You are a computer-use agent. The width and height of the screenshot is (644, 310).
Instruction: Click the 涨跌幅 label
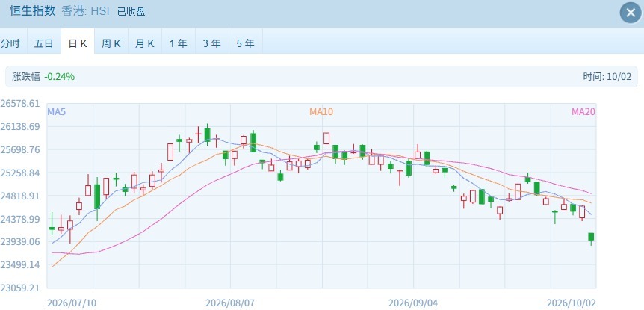tap(26, 76)
